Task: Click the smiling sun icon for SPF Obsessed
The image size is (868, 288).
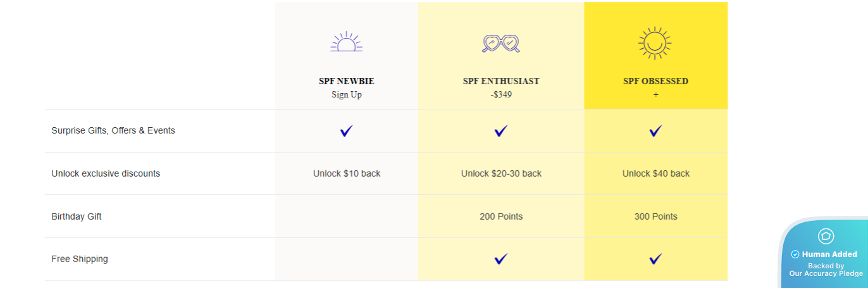Action: click(655, 43)
